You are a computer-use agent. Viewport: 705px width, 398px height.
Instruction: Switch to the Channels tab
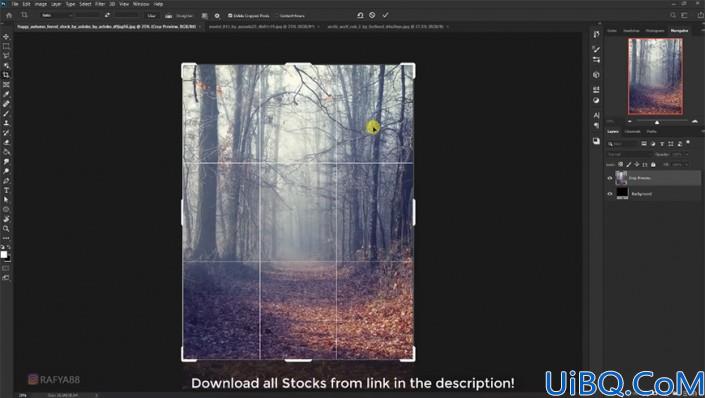[x=633, y=132]
